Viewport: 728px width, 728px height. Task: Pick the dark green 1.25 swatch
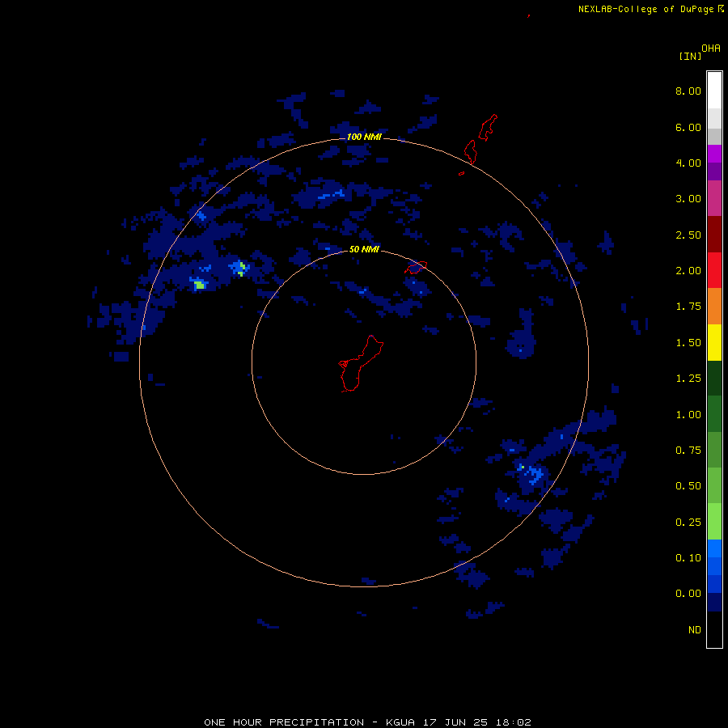point(714,378)
